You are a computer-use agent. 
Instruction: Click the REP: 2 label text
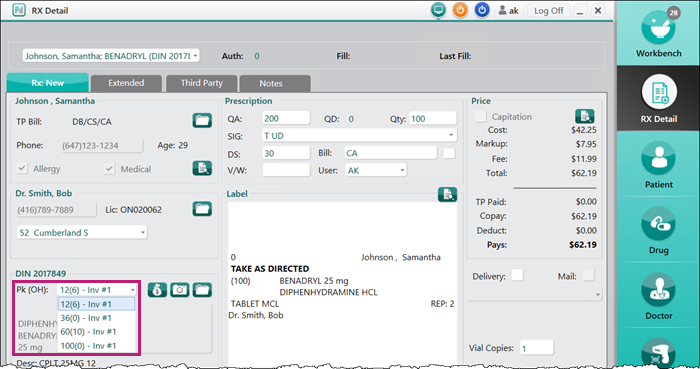pos(442,304)
